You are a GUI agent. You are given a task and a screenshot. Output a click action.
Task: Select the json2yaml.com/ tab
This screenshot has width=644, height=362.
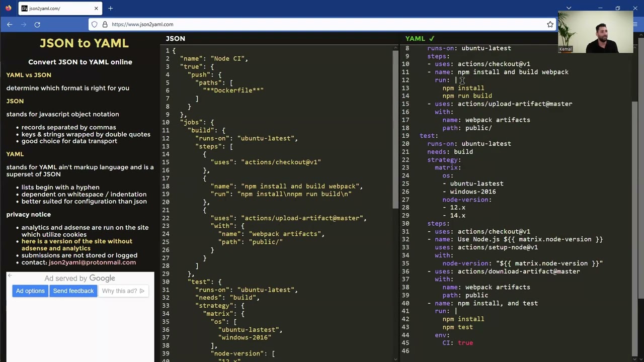[60, 9]
